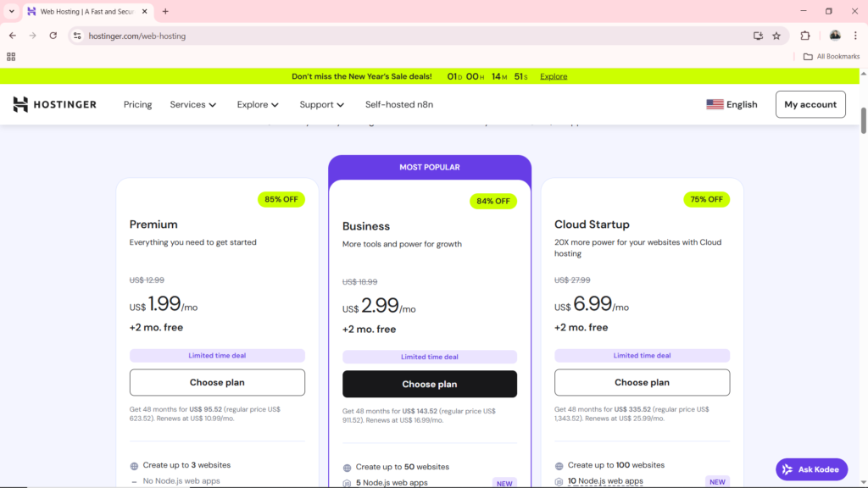868x488 pixels.
Task: Select the Pricing menu item
Action: (137, 103)
